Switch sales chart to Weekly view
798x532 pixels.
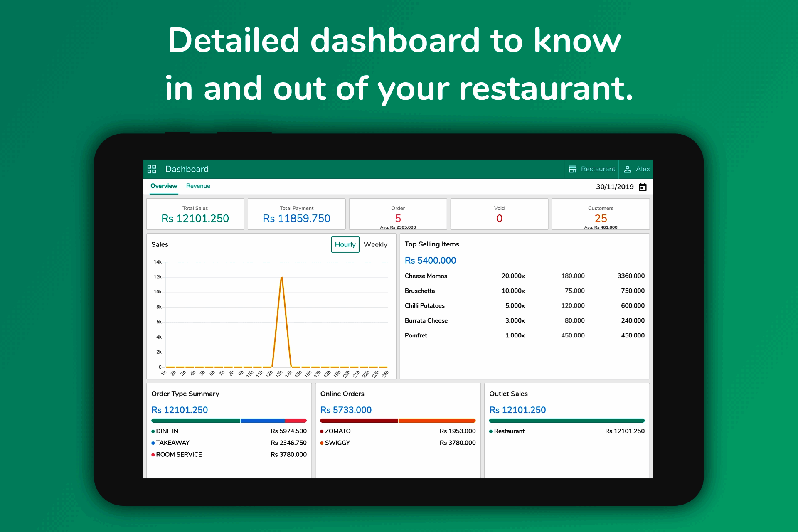[x=375, y=244]
